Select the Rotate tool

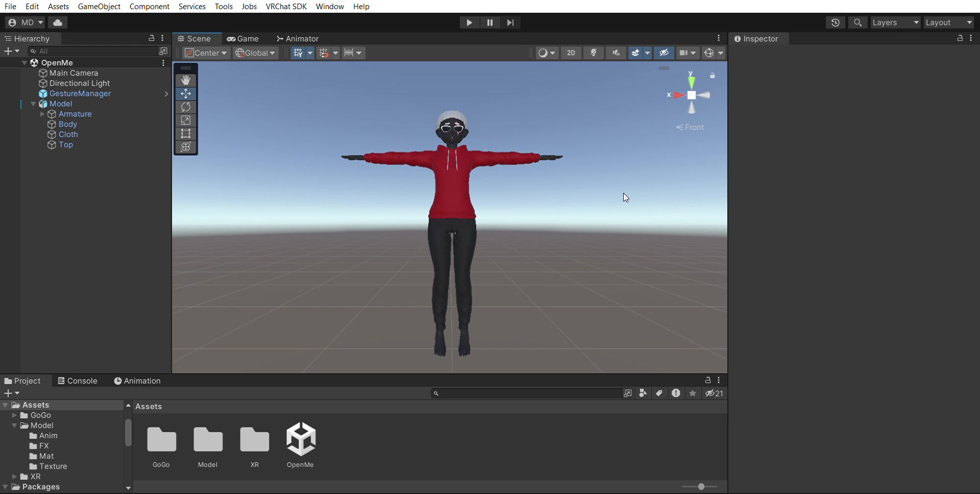coord(186,107)
